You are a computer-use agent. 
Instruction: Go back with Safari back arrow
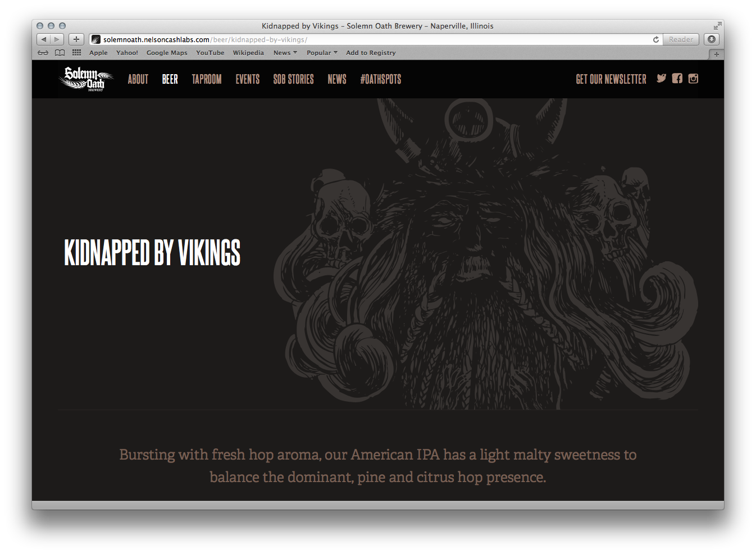(x=44, y=39)
